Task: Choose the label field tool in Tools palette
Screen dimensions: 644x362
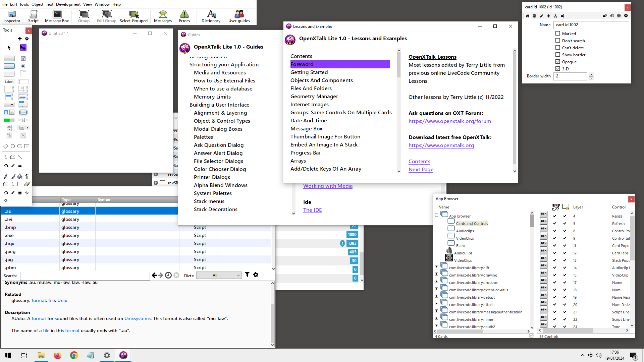Action: 9,81
